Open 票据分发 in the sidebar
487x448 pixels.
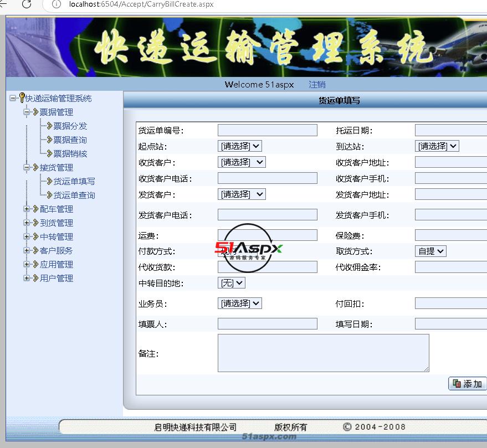70,126
